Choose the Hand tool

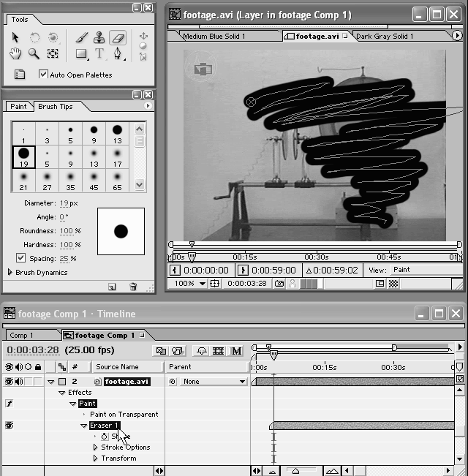click(16, 53)
